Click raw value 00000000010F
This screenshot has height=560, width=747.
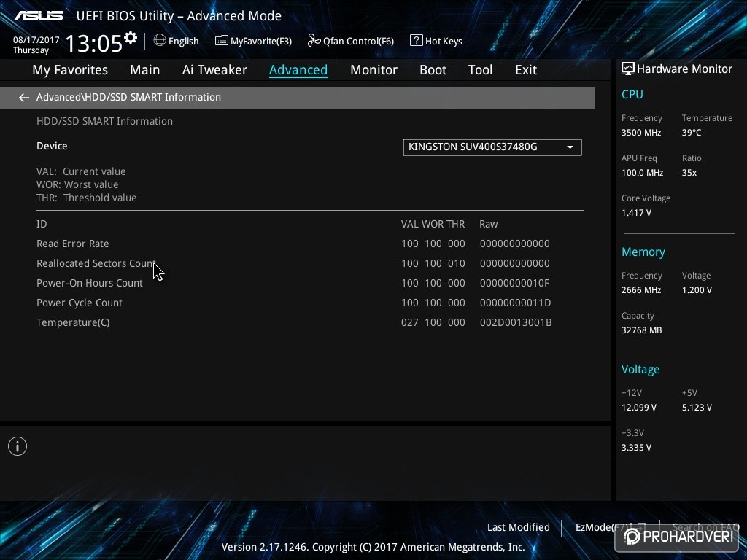pos(514,284)
